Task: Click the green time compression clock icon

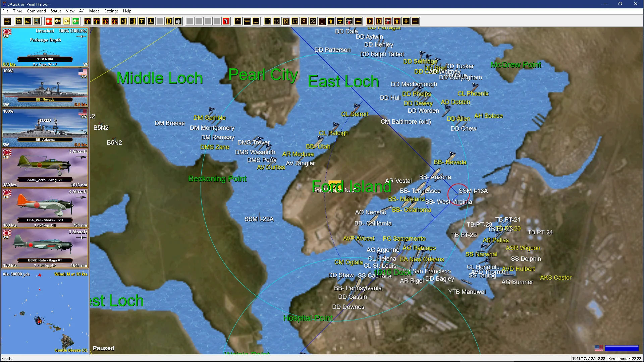Action: point(76,21)
